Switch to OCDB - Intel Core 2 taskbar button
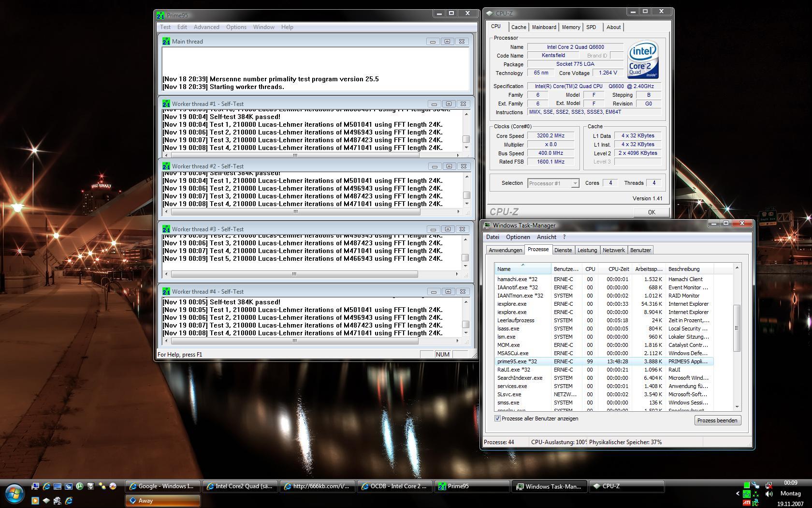Image resolution: width=812 pixels, height=508 pixels. click(x=394, y=486)
